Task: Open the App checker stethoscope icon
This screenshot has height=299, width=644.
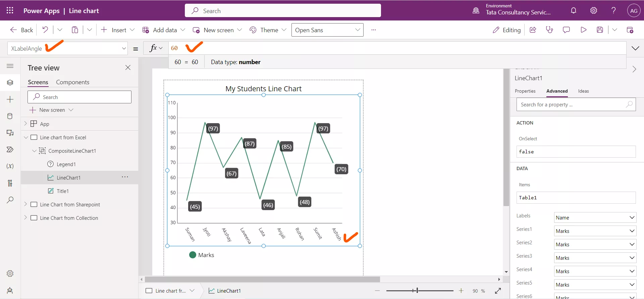Action: (x=549, y=30)
